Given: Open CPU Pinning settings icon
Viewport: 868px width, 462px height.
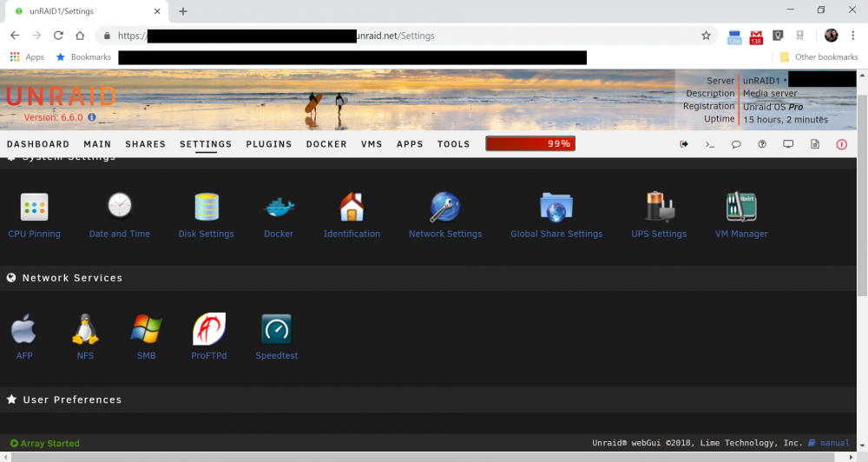Looking at the screenshot, I should point(35,208).
